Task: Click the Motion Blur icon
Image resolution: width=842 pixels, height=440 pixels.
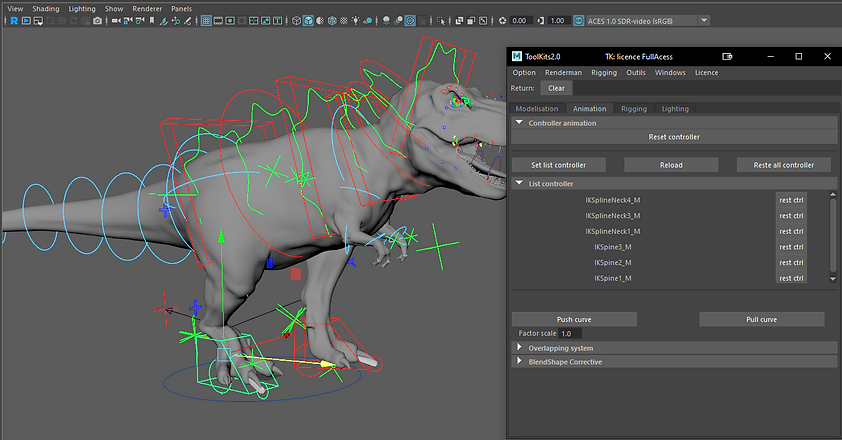Action: coord(398,21)
